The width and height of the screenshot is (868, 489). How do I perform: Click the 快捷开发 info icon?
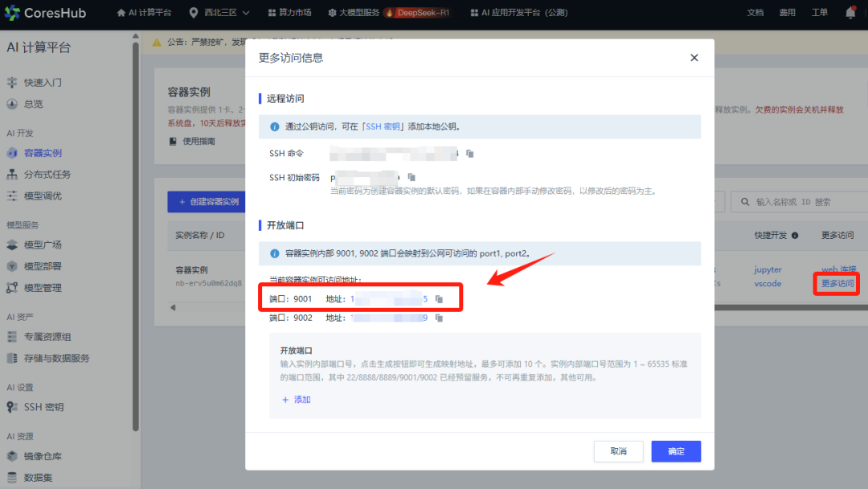point(795,236)
